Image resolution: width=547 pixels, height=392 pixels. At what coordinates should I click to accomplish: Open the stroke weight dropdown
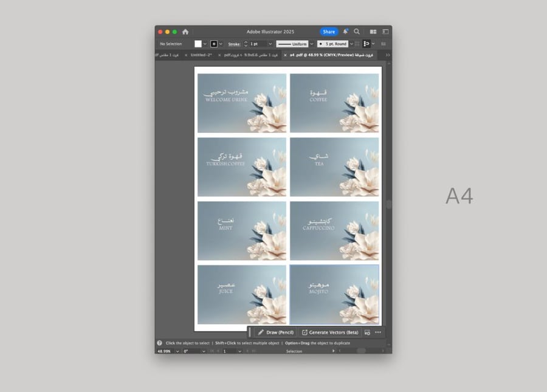(x=270, y=44)
